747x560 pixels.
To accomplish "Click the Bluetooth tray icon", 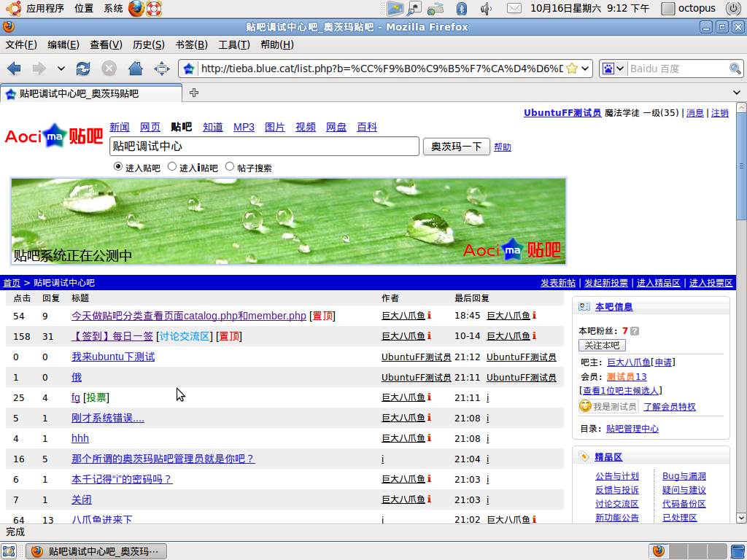I will (461, 8).
